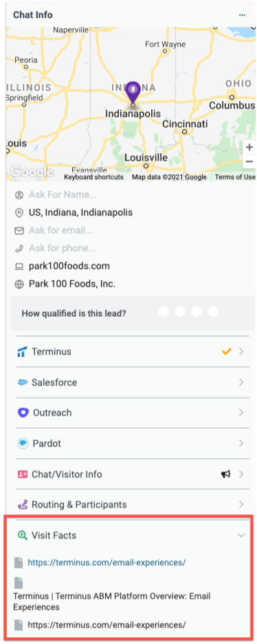Select the first lead qualification circle
257x644 pixels.
(164, 312)
